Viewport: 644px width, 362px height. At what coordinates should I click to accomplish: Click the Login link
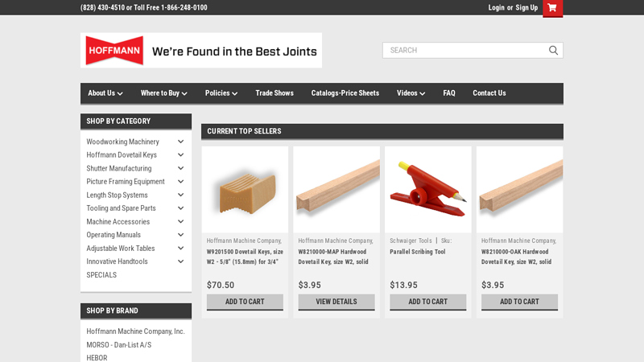pos(496,8)
